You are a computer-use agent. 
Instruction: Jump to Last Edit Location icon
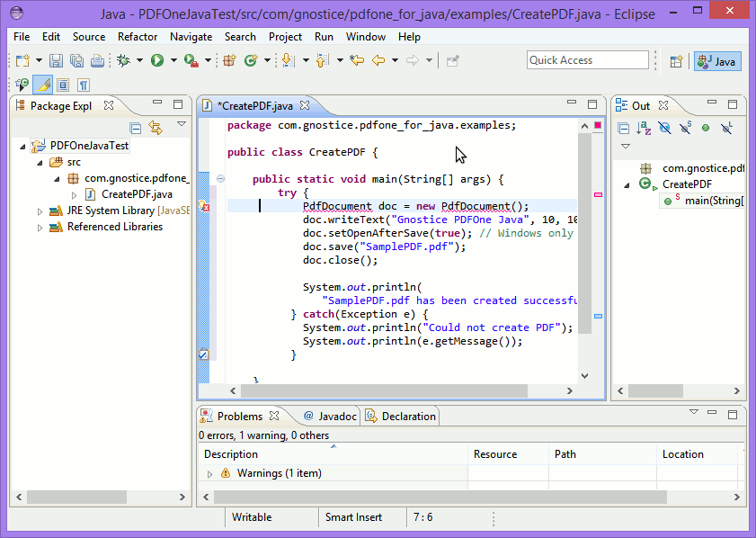click(x=357, y=60)
